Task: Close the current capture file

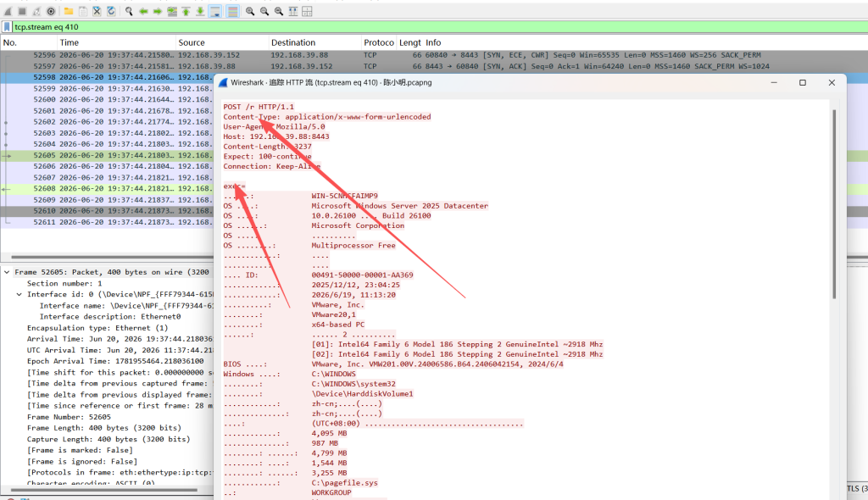Action: [x=97, y=11]
